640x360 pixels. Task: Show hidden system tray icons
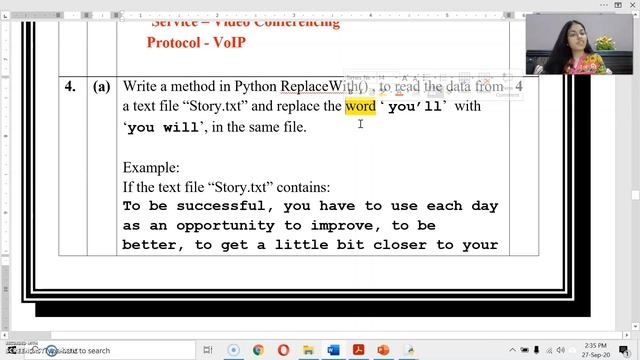click(512, 350)
